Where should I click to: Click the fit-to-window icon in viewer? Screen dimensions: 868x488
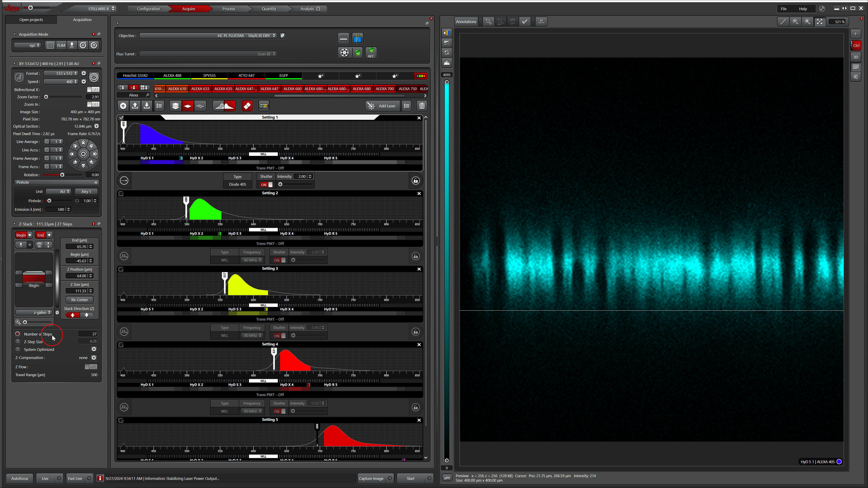819,21
